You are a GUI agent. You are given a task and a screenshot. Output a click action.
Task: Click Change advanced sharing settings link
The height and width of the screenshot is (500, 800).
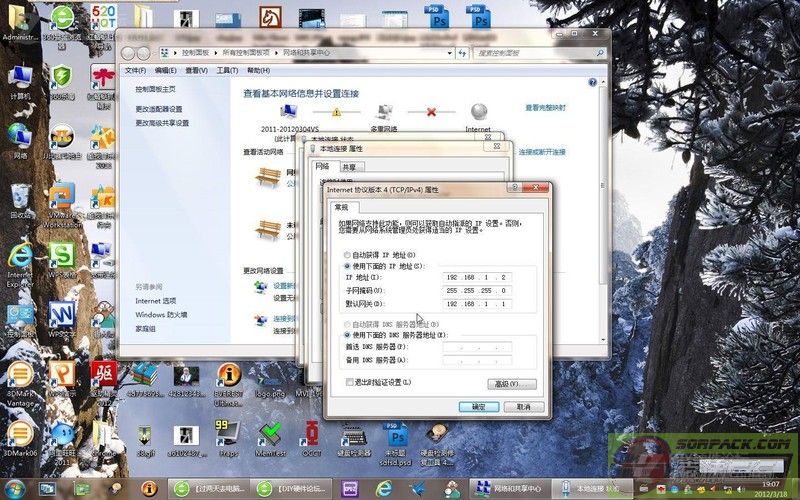coord(162,123)
